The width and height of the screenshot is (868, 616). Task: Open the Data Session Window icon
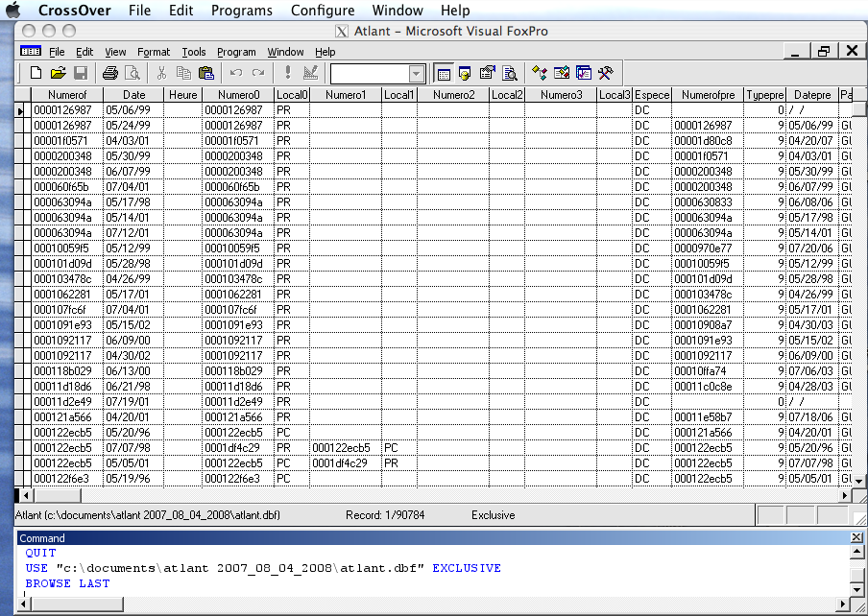[465, 73]
